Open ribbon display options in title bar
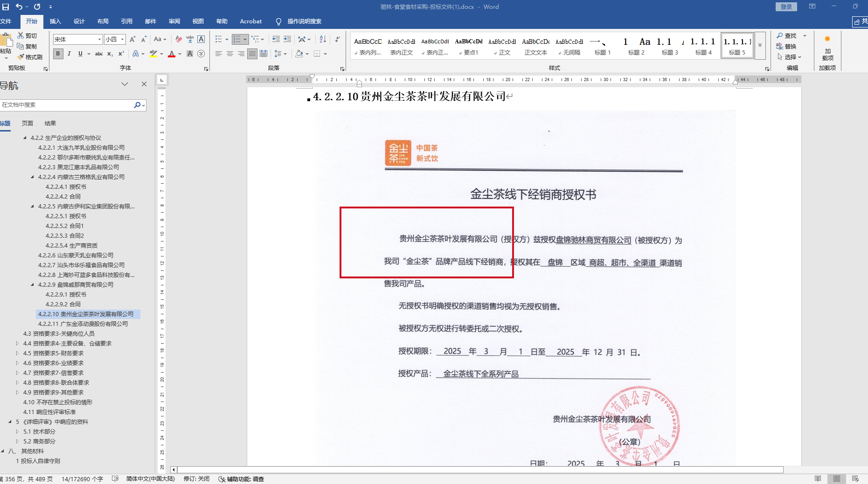Viewport: 868px width, 484px height. (x=812, y=7)
